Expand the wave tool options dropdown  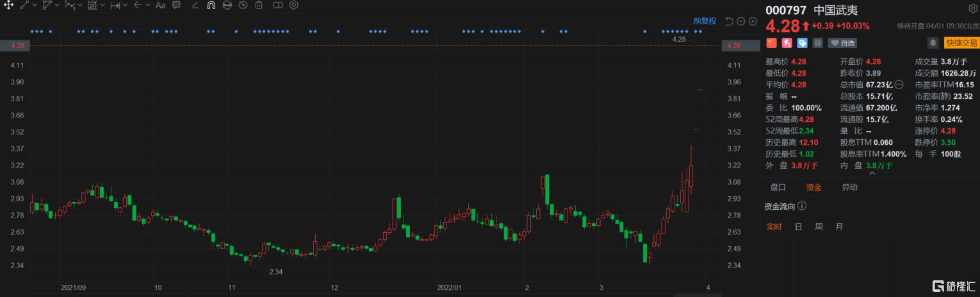pos(79,5)
